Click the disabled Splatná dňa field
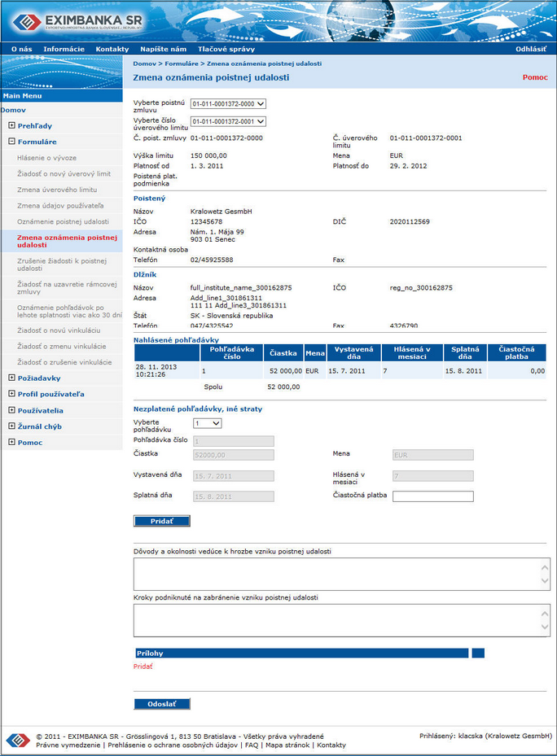557x756 pixels. (234, 496)
